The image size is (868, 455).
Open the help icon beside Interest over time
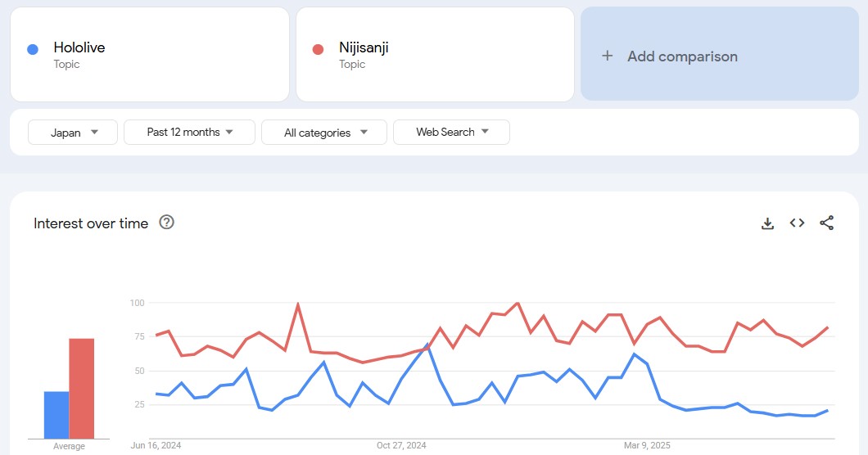pyautogui.click(x=166, y=223)
